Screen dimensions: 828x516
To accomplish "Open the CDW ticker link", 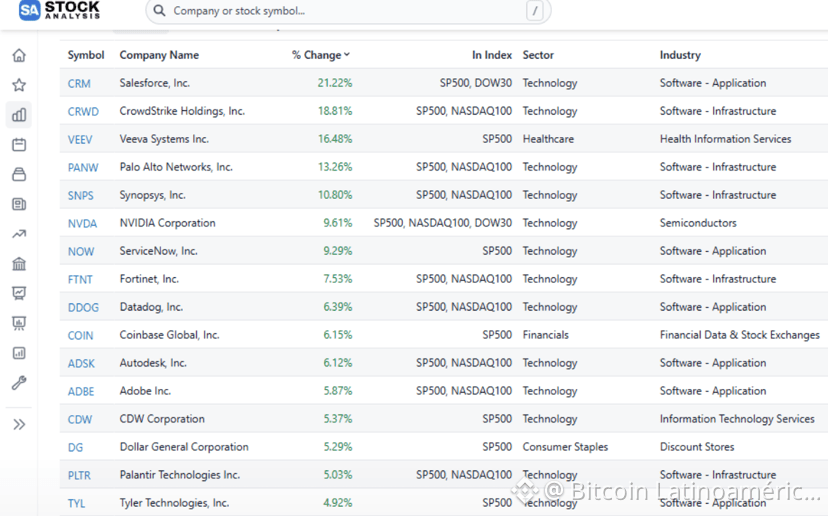I will [80, 419].
